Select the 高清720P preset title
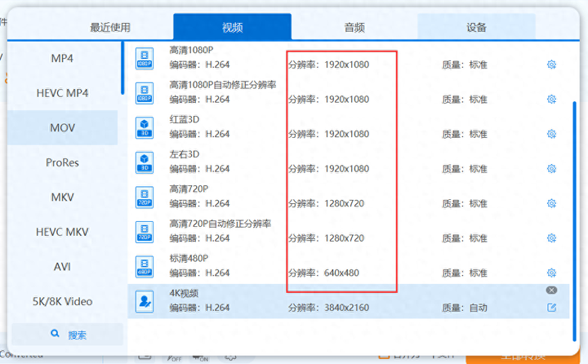The height and width of the screenshot is (364, 588). 189,189
